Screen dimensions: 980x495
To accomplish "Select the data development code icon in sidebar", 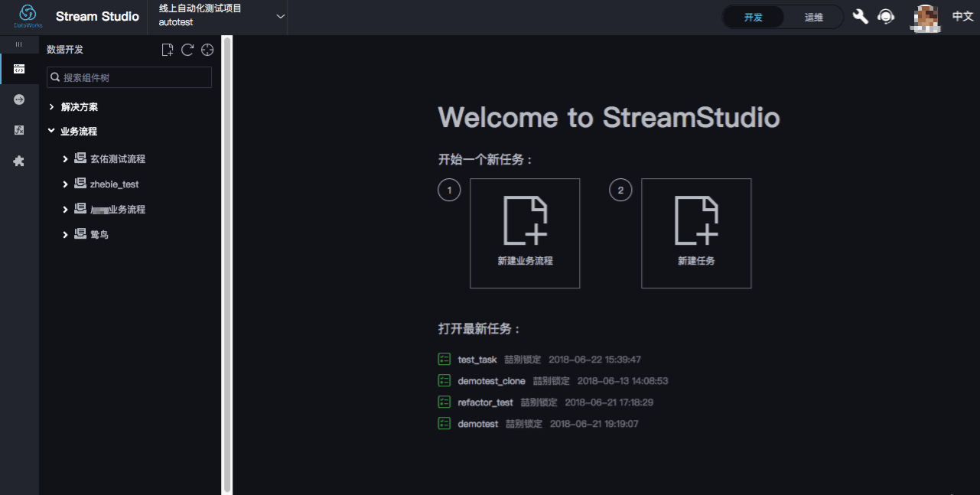I will coord(18,69).
